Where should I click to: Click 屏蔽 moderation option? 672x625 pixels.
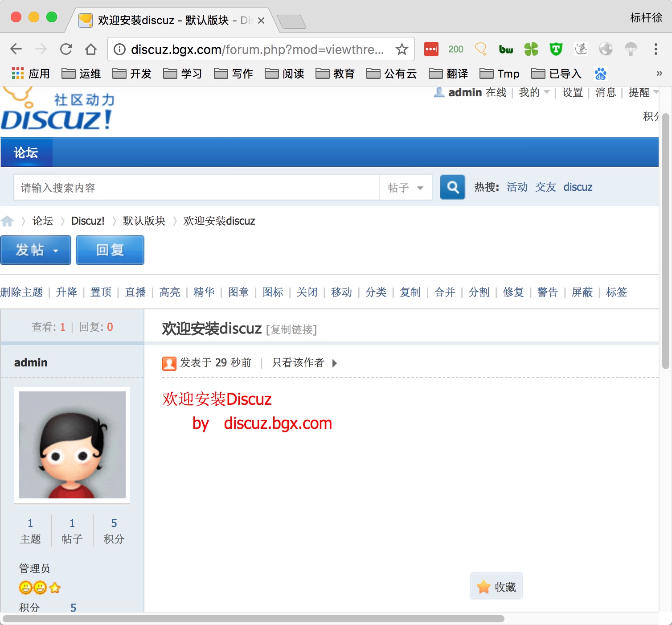click(x=582, y=292)
